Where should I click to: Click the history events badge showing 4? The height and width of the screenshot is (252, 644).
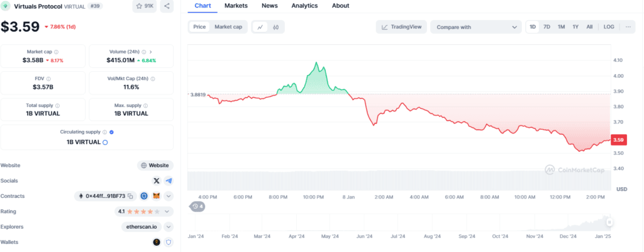[x=198, y=206]
